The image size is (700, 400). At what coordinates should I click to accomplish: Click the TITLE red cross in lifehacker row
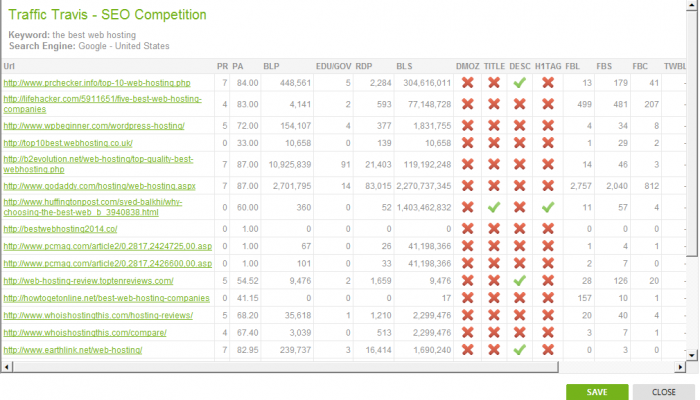[494, 104]
